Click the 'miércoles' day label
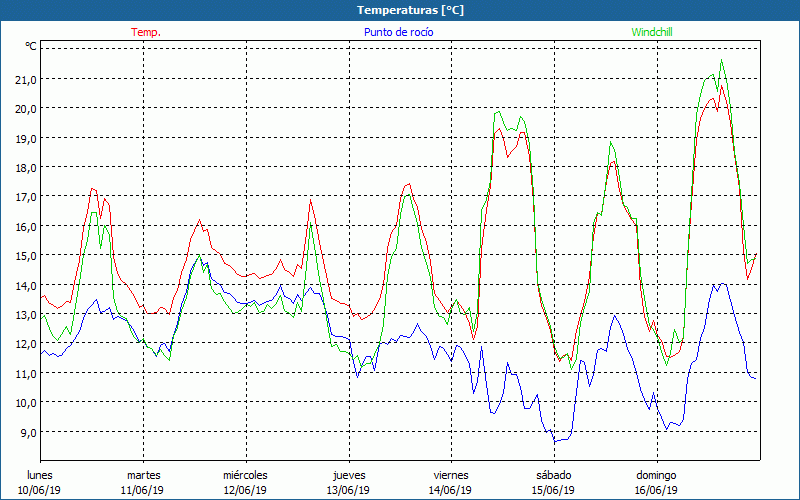The image size is (800, 500). (245, 476)
